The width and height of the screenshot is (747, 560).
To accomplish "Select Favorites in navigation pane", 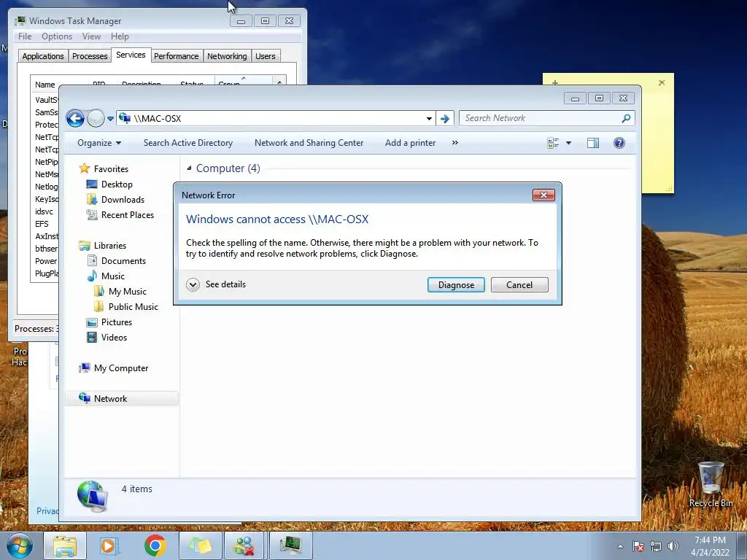I will (x=111, y=169).
